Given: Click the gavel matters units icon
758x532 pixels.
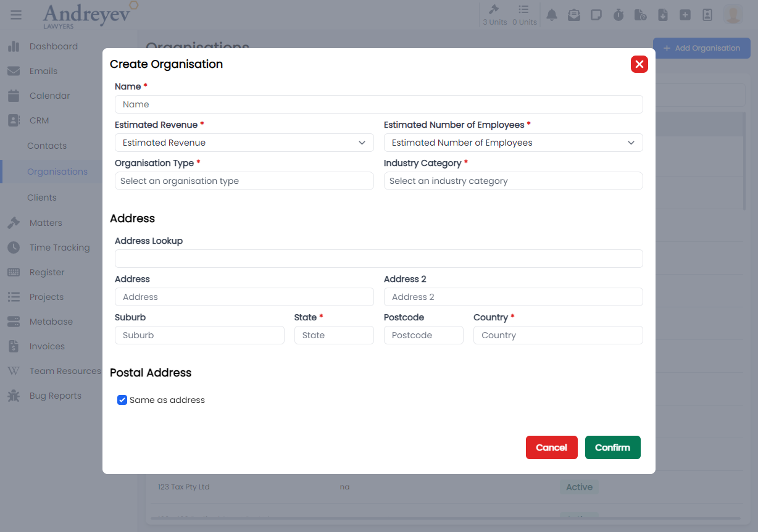Looking at the screenshot, I should coord(494,10).
